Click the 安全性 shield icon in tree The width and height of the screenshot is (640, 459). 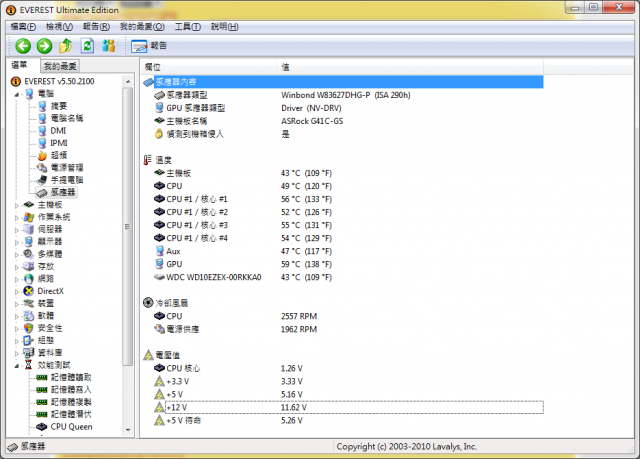[29, 328]
